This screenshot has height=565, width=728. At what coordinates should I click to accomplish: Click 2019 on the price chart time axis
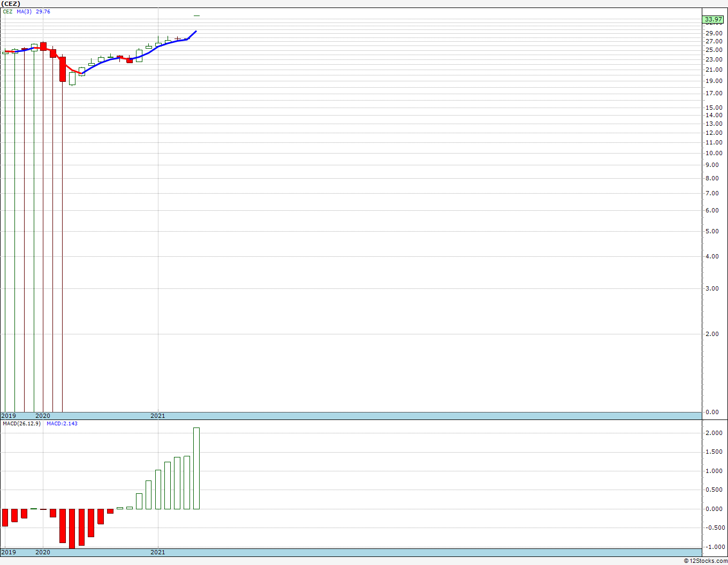[9, 416]
